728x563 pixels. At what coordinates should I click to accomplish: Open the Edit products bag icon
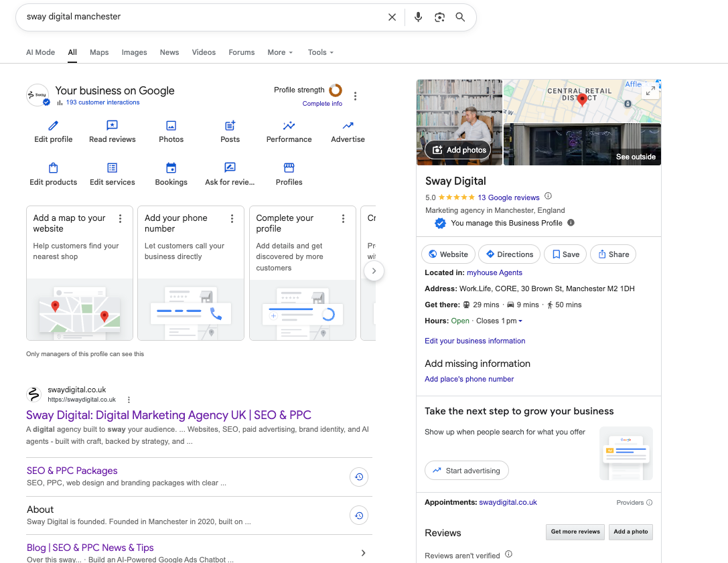[x=54, y=167]
